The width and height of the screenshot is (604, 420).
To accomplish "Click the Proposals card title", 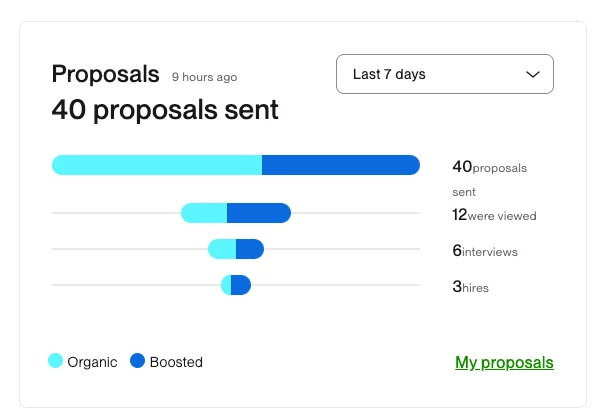I will click(x=105, y=74).
